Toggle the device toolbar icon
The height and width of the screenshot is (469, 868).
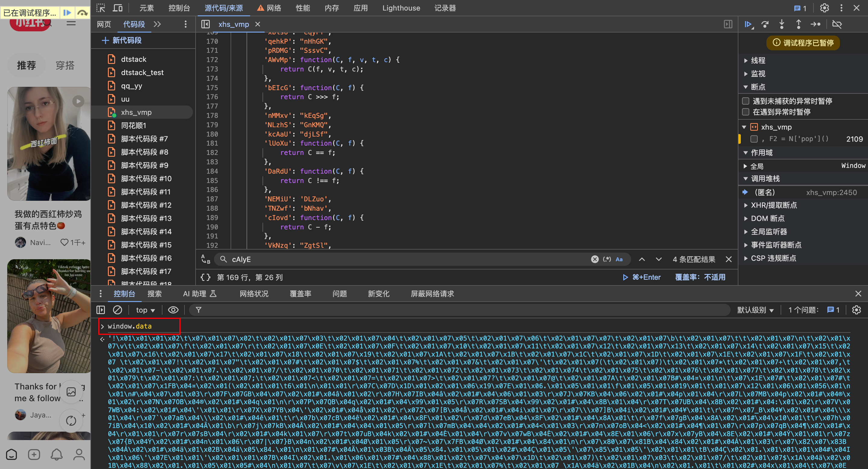click(x=118, y=8)
